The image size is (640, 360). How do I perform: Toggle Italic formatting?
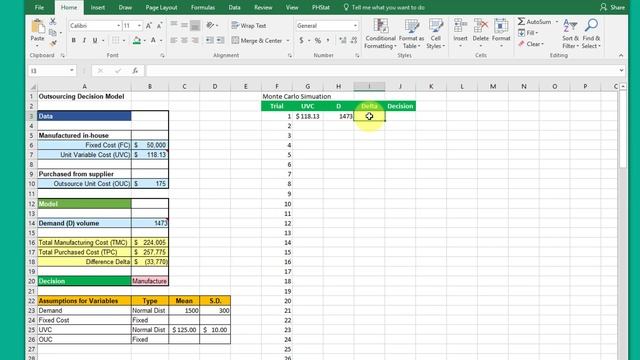(x=84, y=40)
